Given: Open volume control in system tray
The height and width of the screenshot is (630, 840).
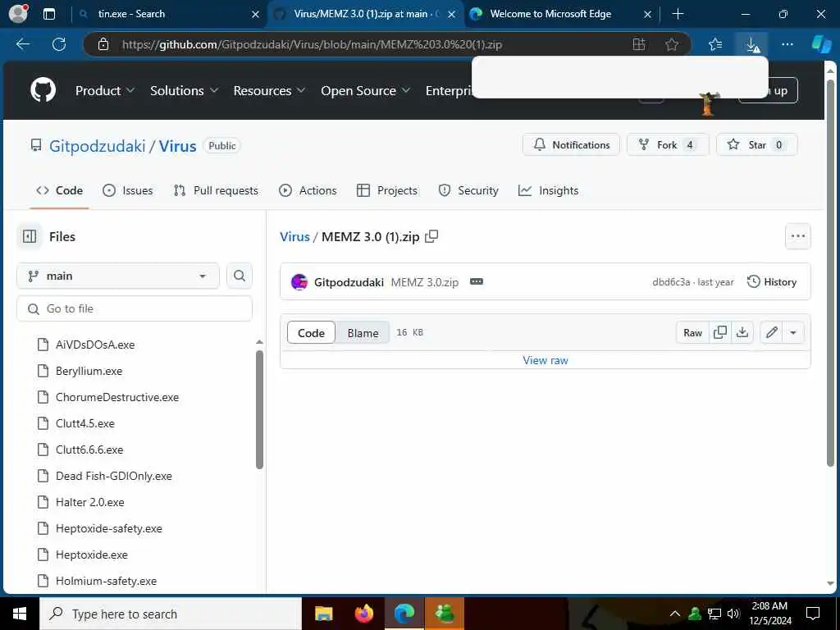Looking at the screenshot, I should (x=733, y=614).
